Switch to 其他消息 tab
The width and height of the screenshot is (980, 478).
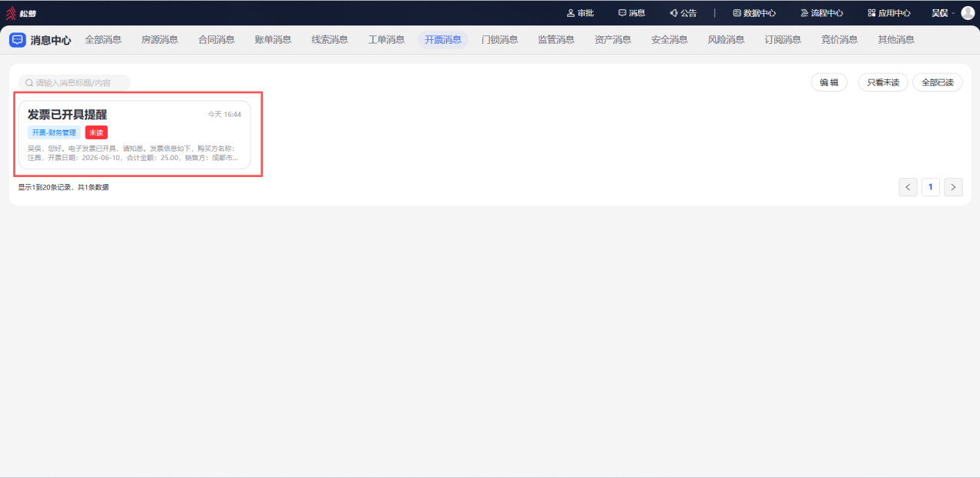(x=896, y=40)
